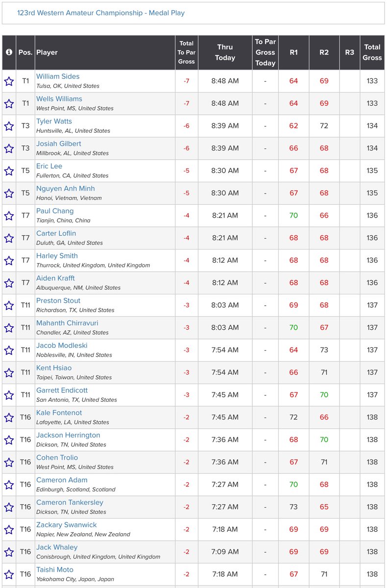Open Eric Lee player profile

coord(49,166)
